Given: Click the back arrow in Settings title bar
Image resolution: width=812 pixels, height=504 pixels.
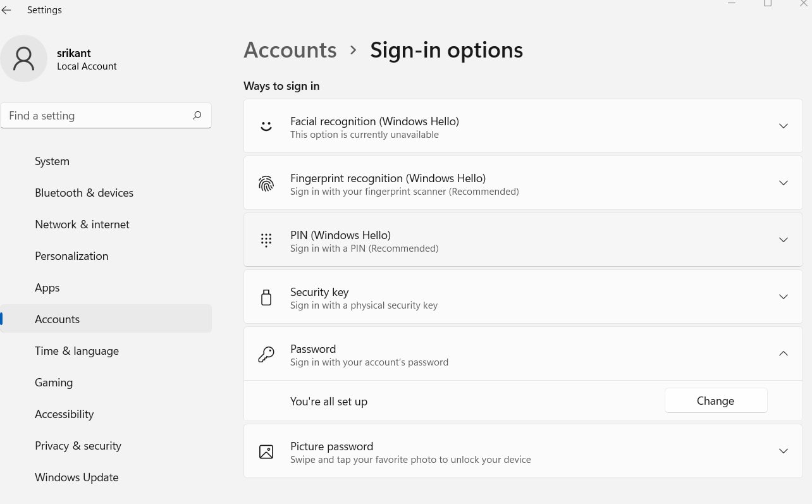Looking at the screenshot, I should click(x=6, y=10).
